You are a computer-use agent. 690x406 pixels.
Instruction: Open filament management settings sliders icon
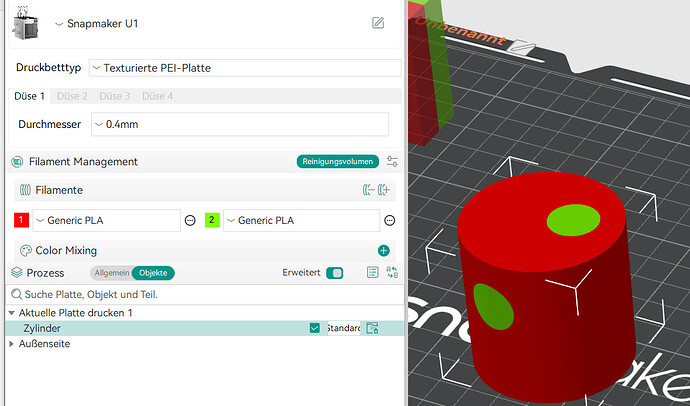[392, 161]
